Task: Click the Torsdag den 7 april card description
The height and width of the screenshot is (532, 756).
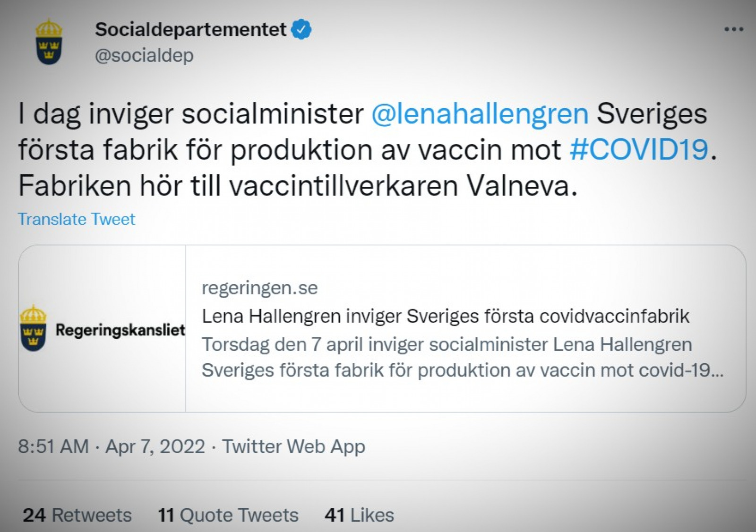Action: 463,357
